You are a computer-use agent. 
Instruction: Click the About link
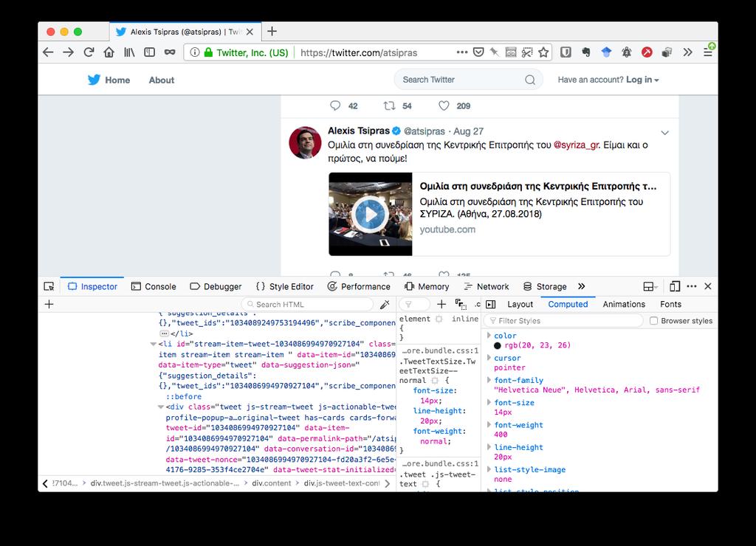click(162, 80)
